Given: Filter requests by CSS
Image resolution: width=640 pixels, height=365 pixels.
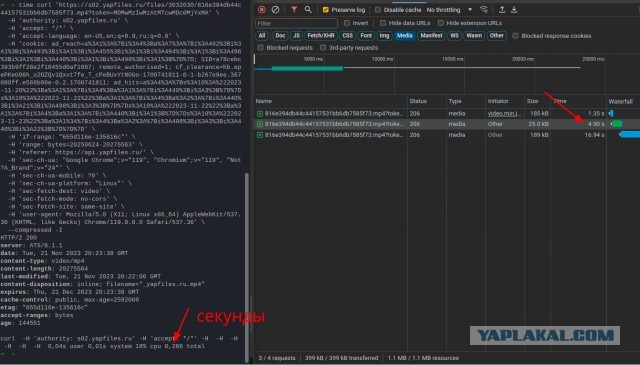Looking at the screenshot, I should point(347,36).
